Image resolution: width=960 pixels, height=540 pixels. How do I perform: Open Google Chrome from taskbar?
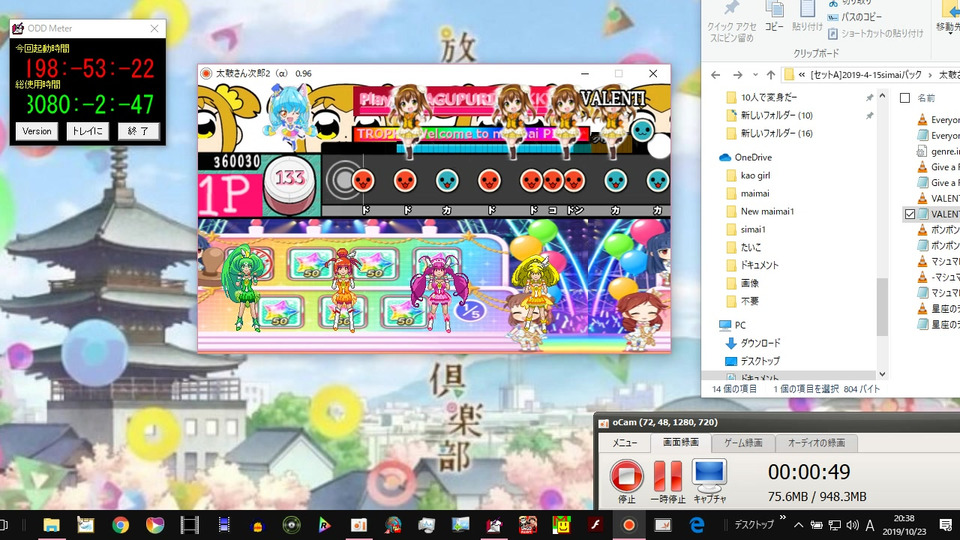click(121, 525)
